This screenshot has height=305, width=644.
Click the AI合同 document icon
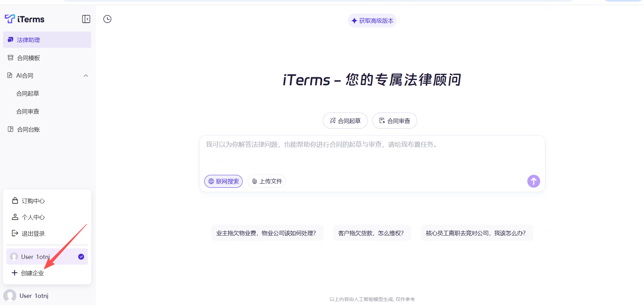(10, 75)
